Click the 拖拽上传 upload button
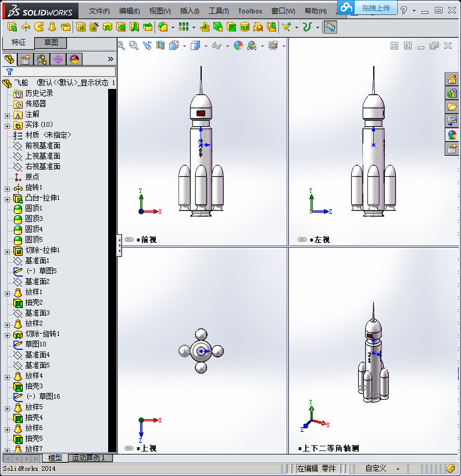461x476 pixels. pos(376,8)
